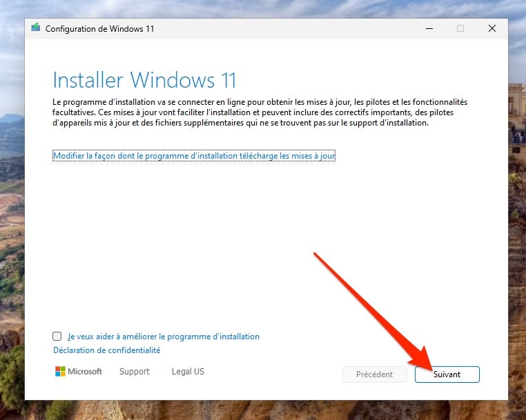
Task: Open "Modifier la façon dont" update download link
Action: (x=194, y=156)
